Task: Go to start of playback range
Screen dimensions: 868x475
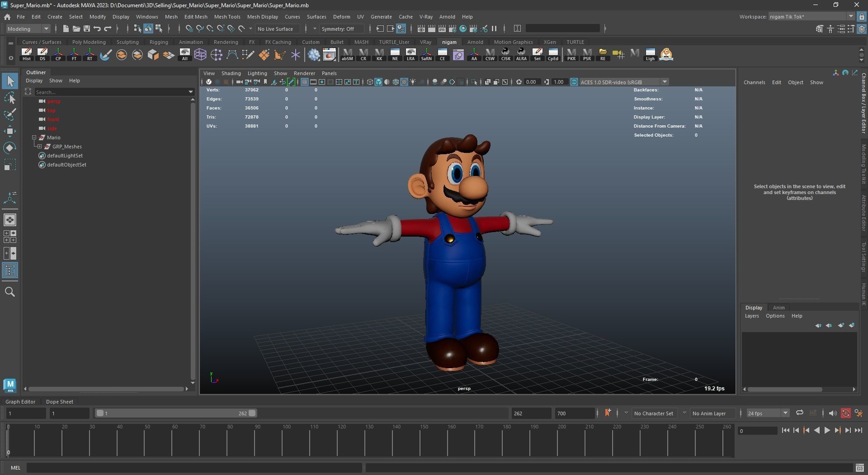Action: coord(785,431)
